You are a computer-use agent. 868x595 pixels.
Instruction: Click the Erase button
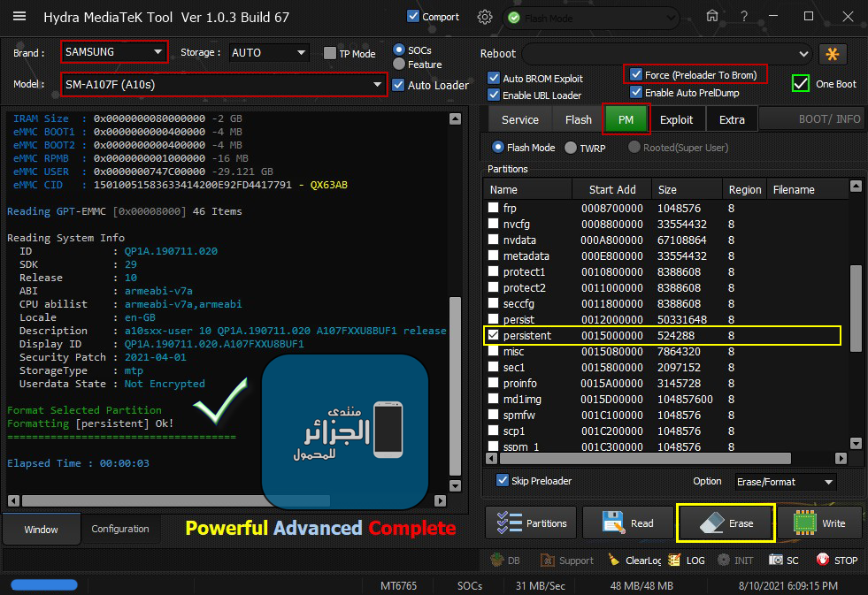[x=726, y=523]
